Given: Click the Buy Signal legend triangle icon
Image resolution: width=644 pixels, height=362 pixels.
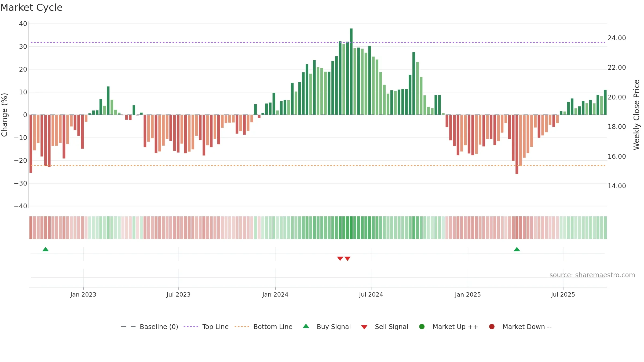Looking at the screenshot, I should pyautogui.click(x=306, y=326).
